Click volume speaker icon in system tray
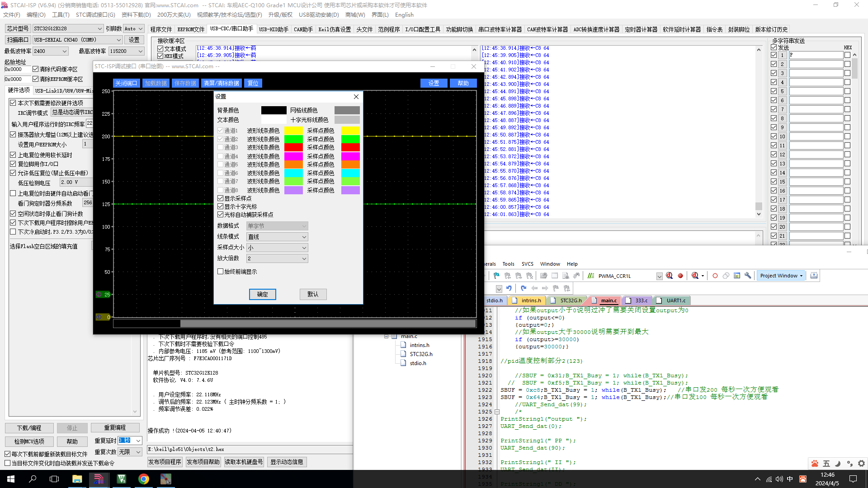The height and width of the screenshot is (488, 868). pos(779,479)
